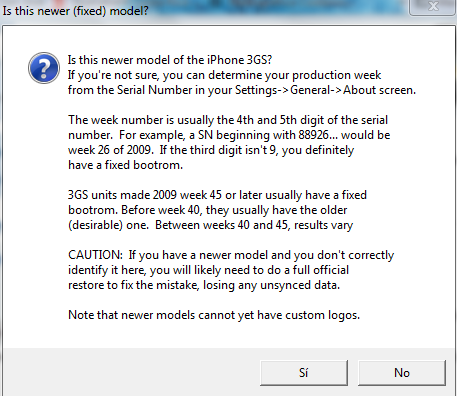Close the dialog with the X button
The image size is (457, 396).
coord(433,7)
